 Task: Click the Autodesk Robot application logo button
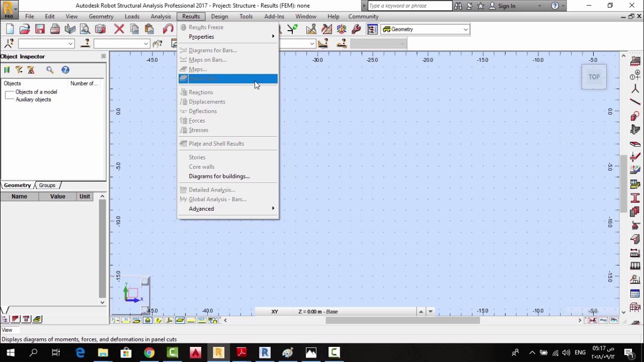(9, 9)
